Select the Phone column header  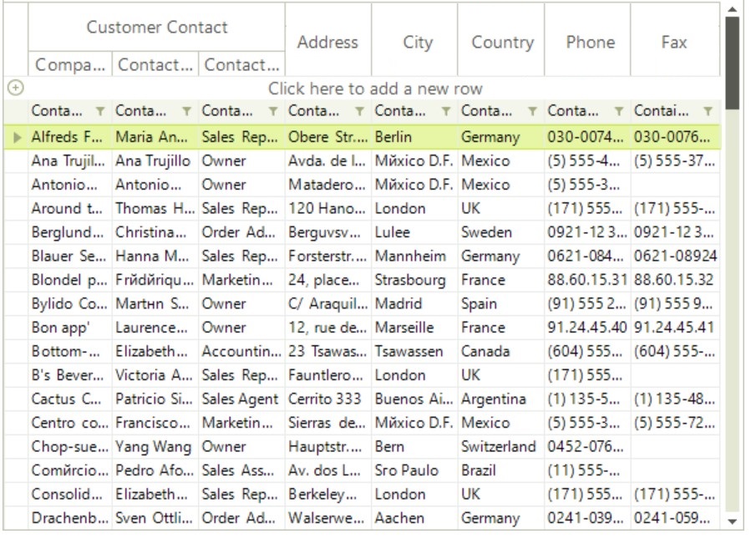click(590, 42)
